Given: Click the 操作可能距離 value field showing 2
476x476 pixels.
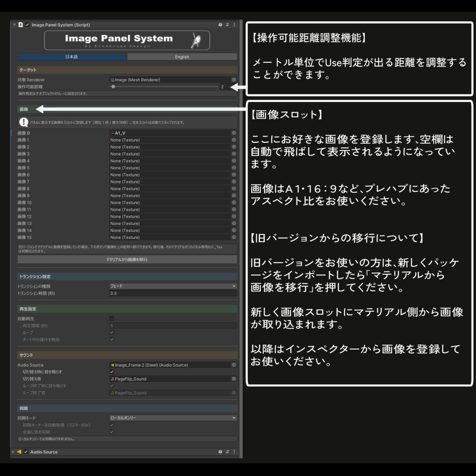Looking at the screenshot, I should click(225, 86).
